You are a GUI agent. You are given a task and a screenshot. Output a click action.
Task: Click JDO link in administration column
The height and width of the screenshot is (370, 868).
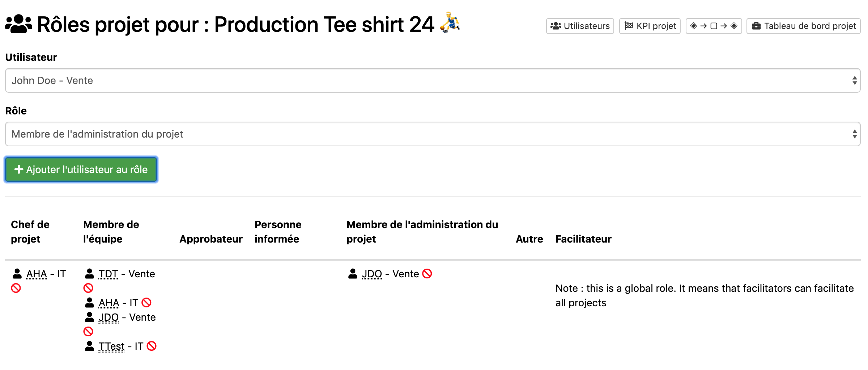pyautogui.click(x=372, y=274)
